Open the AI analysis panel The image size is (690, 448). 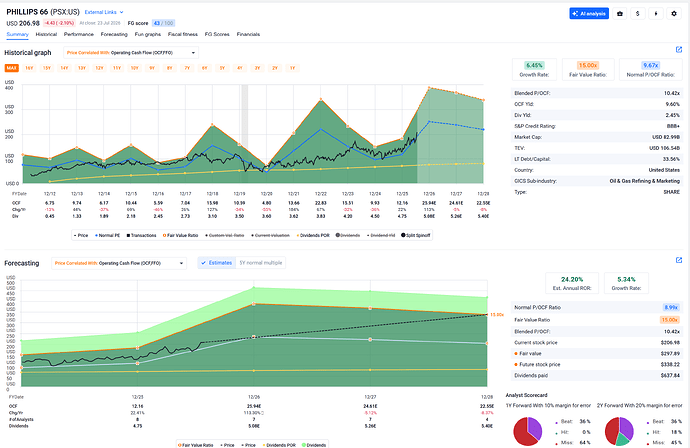point(589,14)
